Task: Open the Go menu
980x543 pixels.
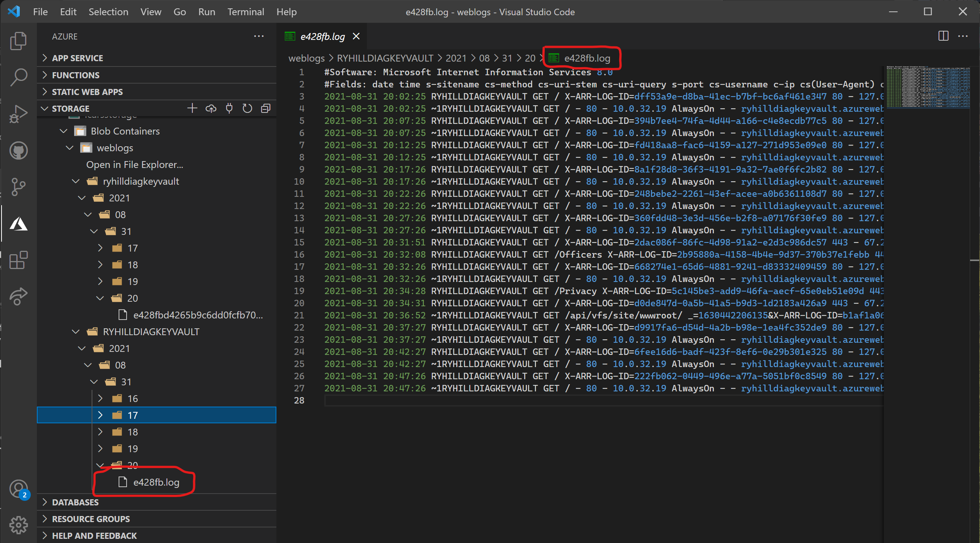Action: coord(179,12)
